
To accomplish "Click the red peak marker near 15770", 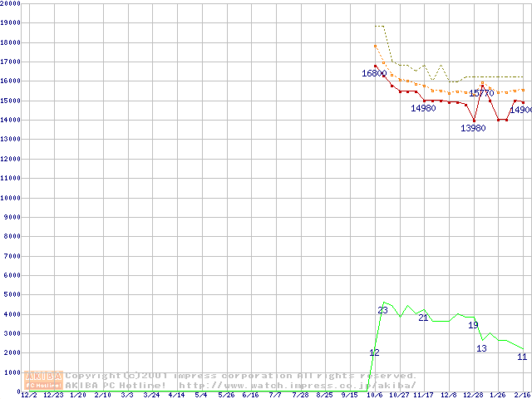I will pos(482,86).
